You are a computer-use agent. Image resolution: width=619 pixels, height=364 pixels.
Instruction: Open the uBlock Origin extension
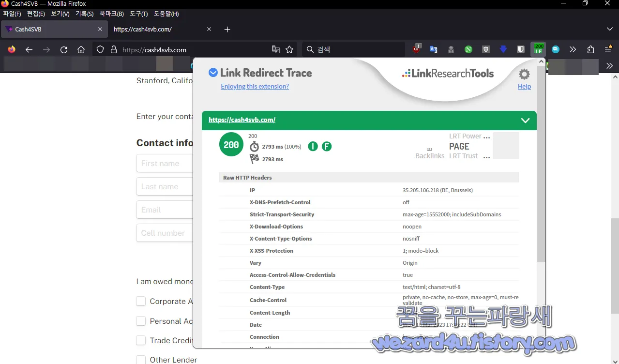tap(417, 49)
